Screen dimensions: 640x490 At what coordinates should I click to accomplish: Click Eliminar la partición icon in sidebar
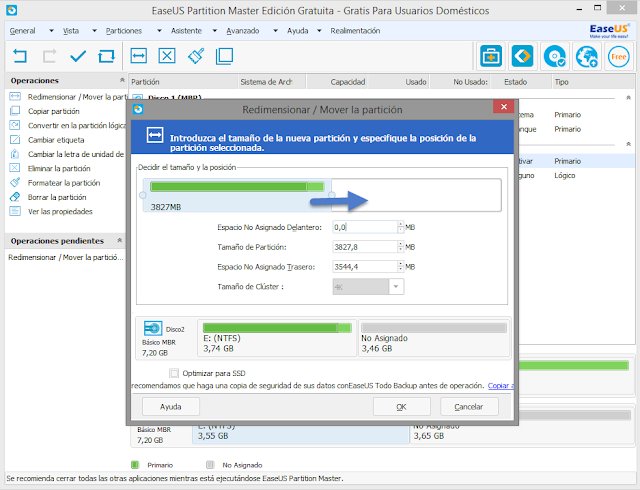click(x=15, y=168)
